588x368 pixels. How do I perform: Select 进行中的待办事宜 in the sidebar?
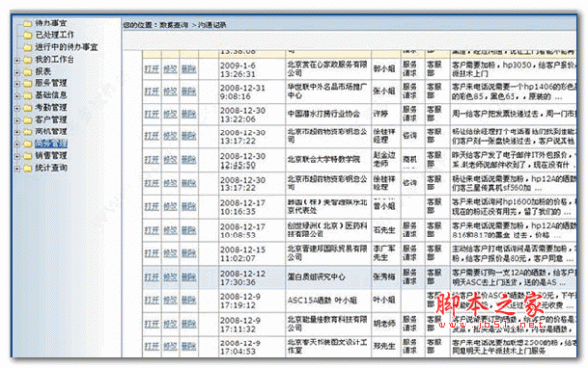coord(67,47)
